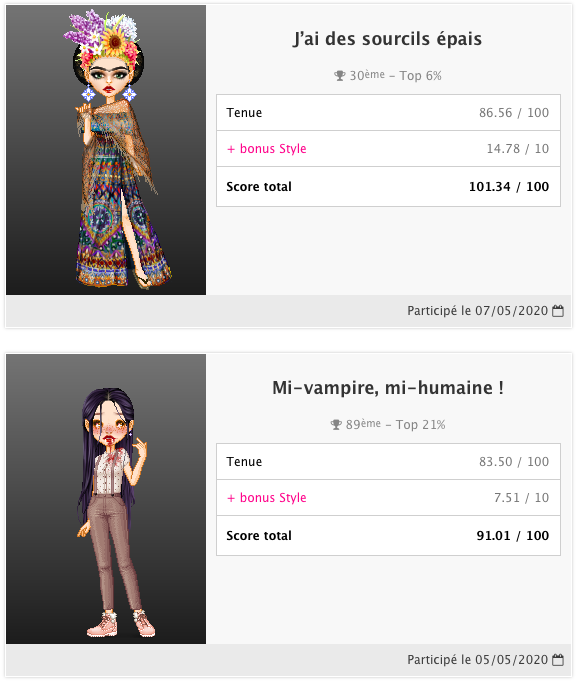Open the "Mi-vampire, mi-humaine !" title

pos(388,388)
